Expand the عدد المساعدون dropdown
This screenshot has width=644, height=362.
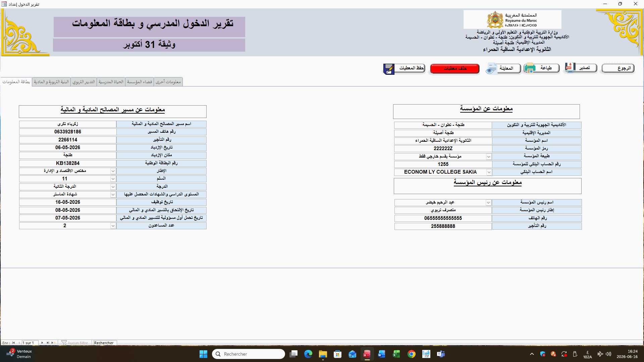113,226
